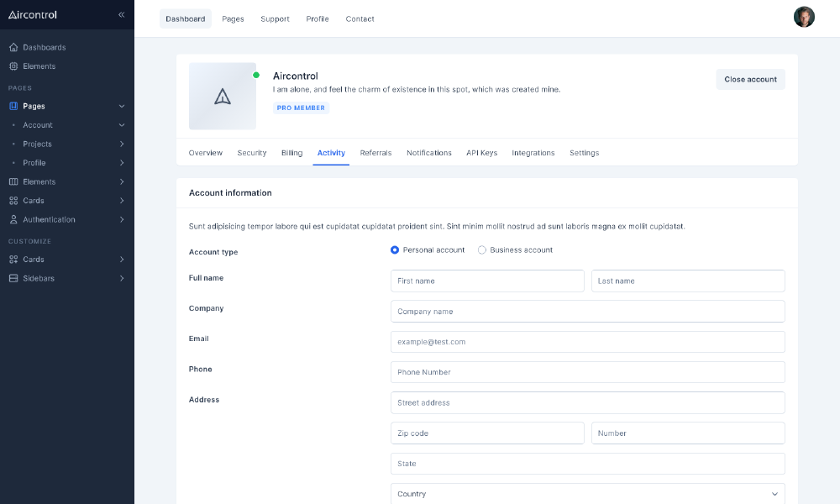Click the Aircontrol logo in sidebar header
840x504 pixels.
click(x=33, y=14)
